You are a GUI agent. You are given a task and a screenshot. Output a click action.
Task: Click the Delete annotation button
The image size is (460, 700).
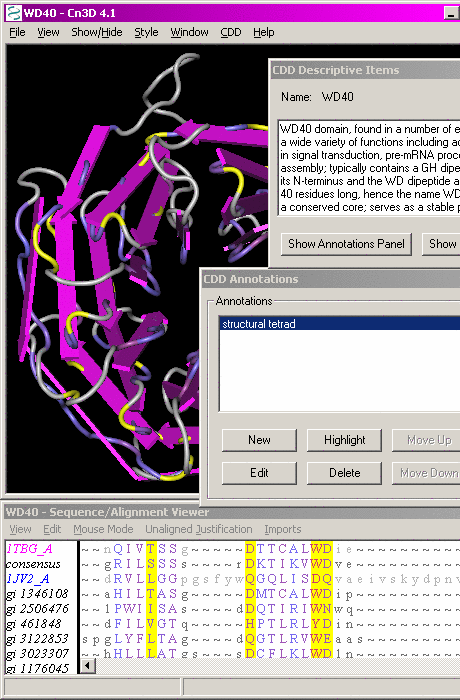[344, 473]
